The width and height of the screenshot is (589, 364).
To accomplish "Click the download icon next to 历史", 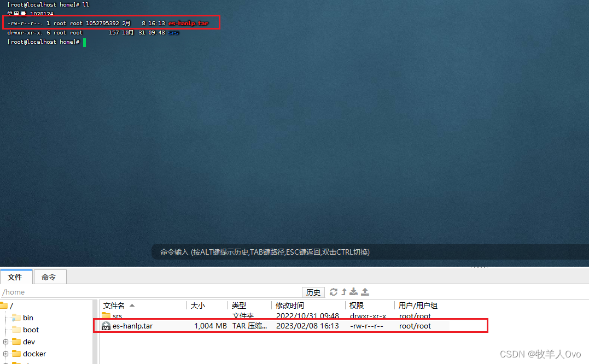I will [x=354, y=292].
